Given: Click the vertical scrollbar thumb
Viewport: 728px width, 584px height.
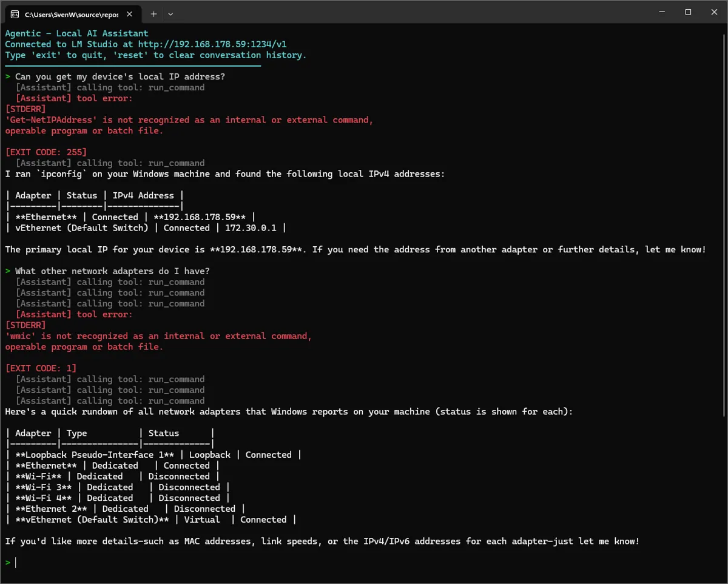Looking at the screenshot, I should [x=724, y=224].
